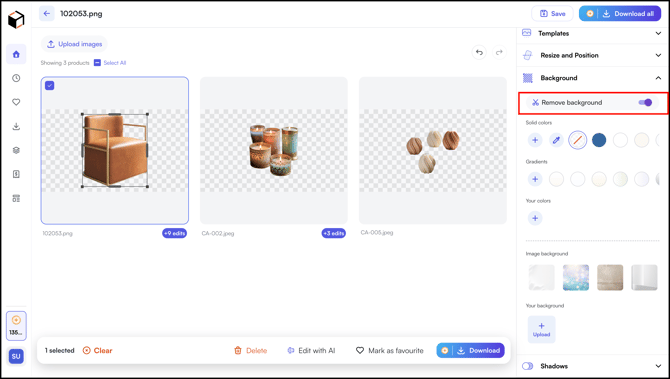The width and height of the screenshot is (670, 379).
Task: Pick color with the eyedropper tool
Action: pos(556,140)
